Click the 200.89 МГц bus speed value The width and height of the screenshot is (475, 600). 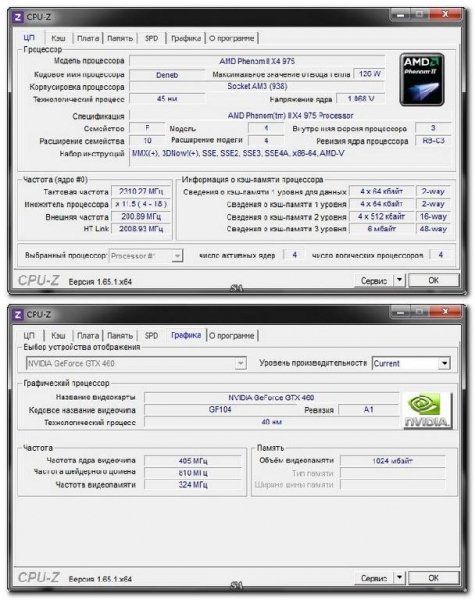point(141,217)
